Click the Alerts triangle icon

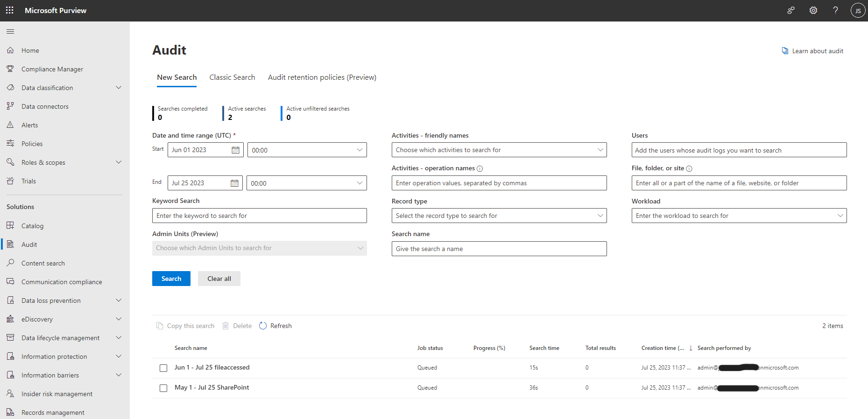(x=10, y=125)
